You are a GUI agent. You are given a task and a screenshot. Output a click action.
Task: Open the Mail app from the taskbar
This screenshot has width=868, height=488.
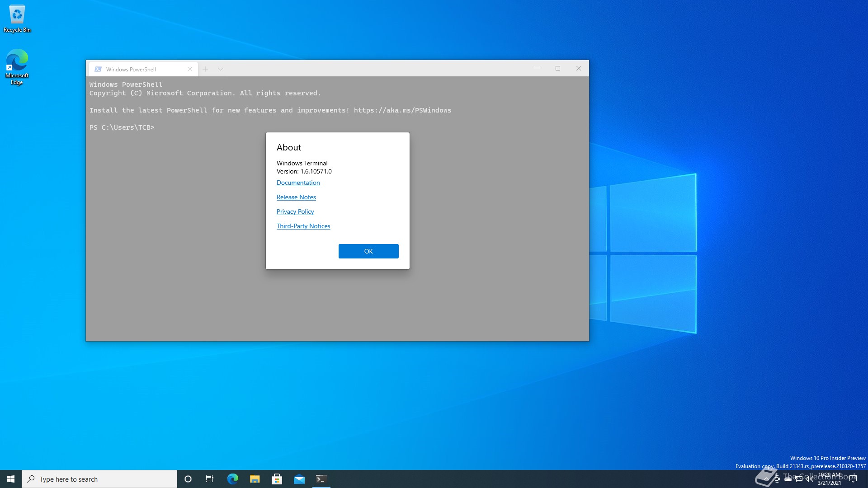tap(299, 479)
